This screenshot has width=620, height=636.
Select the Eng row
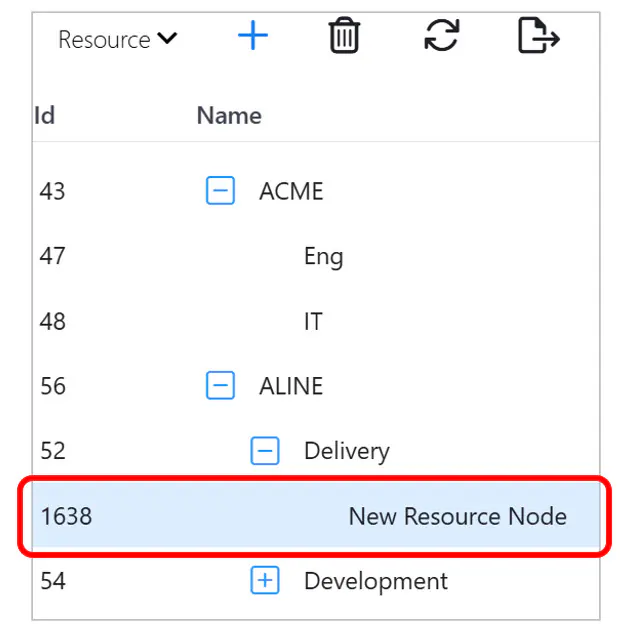(x=316, y=256)
